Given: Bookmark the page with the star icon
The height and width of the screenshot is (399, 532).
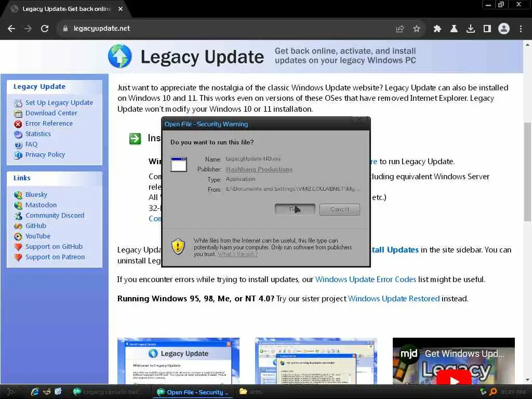Looking at the screenshot, I should (x=416, y=29).
